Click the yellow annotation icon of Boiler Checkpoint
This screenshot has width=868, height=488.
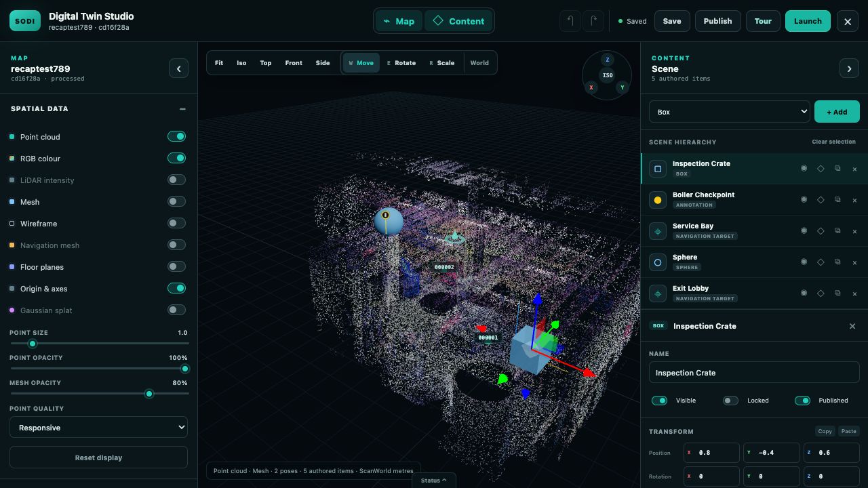coord(658,200)
